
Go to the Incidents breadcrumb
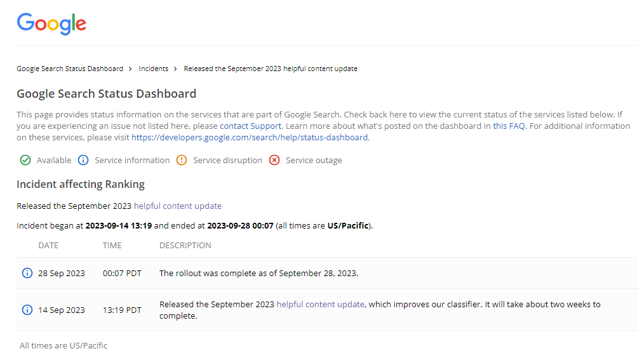tap(153, 69)
